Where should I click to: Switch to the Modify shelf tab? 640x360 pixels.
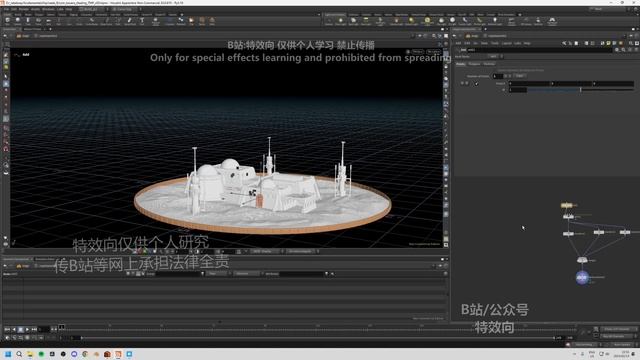[18, 14]
